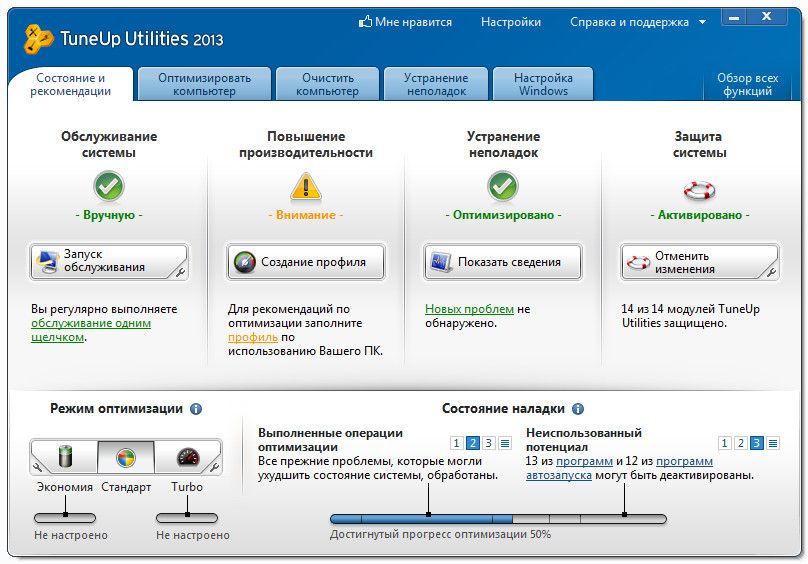Click green checkmark under Обслуживание системы
The image size is (808, 564).
109,186
